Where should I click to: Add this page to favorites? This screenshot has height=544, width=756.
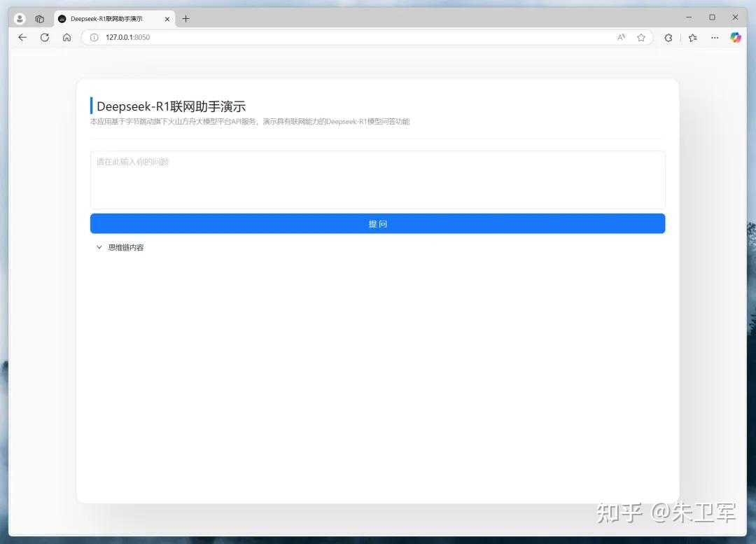[641, 37]
